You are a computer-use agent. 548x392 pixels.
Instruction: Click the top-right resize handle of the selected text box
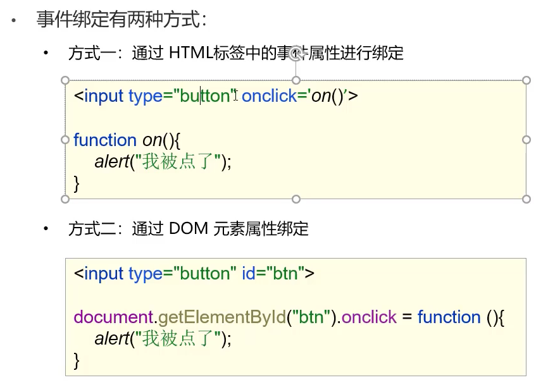point(526,80)
